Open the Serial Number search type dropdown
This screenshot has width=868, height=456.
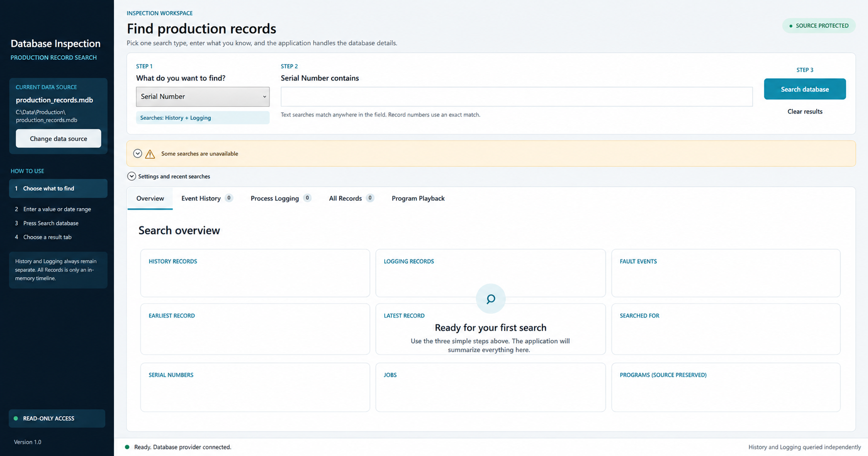(203, 97)
